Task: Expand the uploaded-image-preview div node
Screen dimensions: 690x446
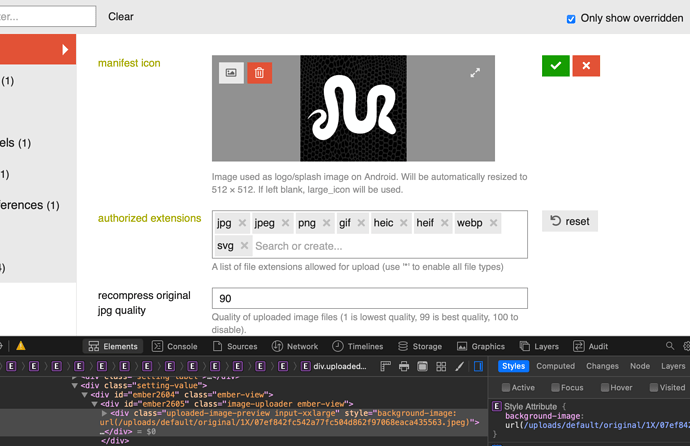Action: [x=104, y=413]
